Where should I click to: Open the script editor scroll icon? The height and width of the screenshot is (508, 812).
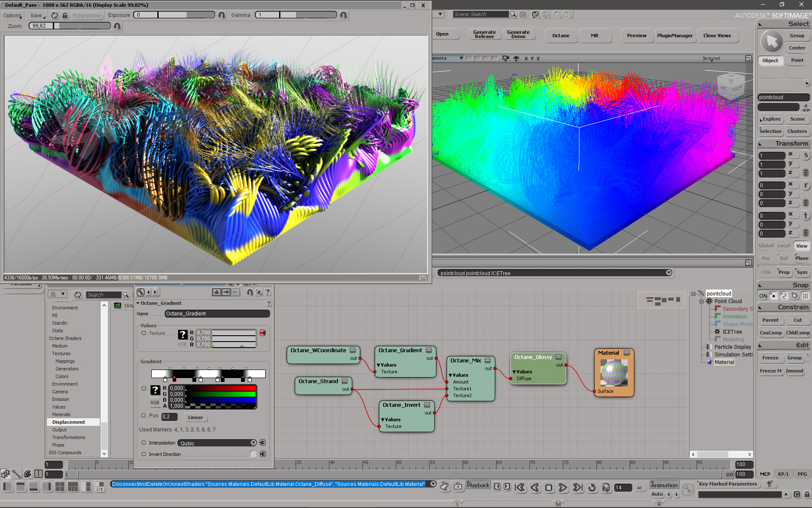tap(444, 486)
